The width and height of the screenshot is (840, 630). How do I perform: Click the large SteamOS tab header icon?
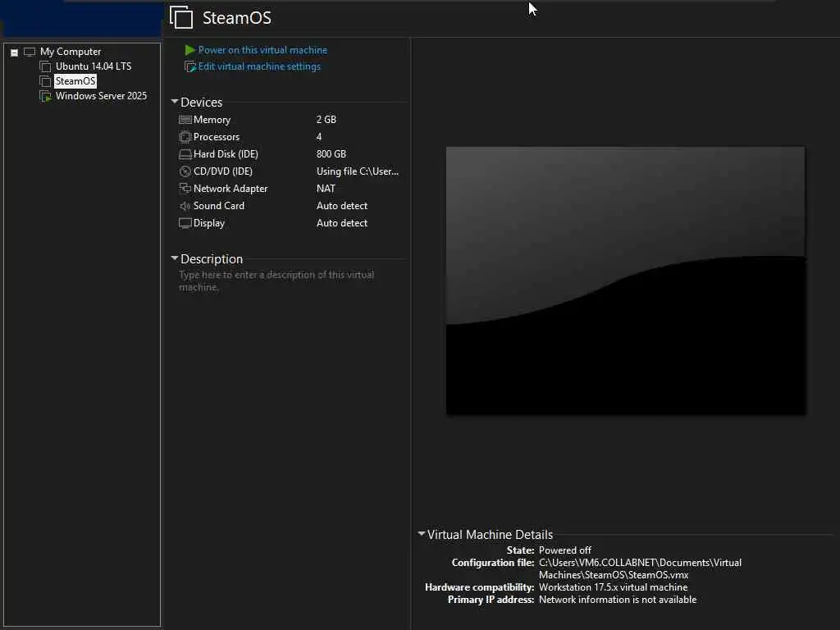tap(181, 17)
